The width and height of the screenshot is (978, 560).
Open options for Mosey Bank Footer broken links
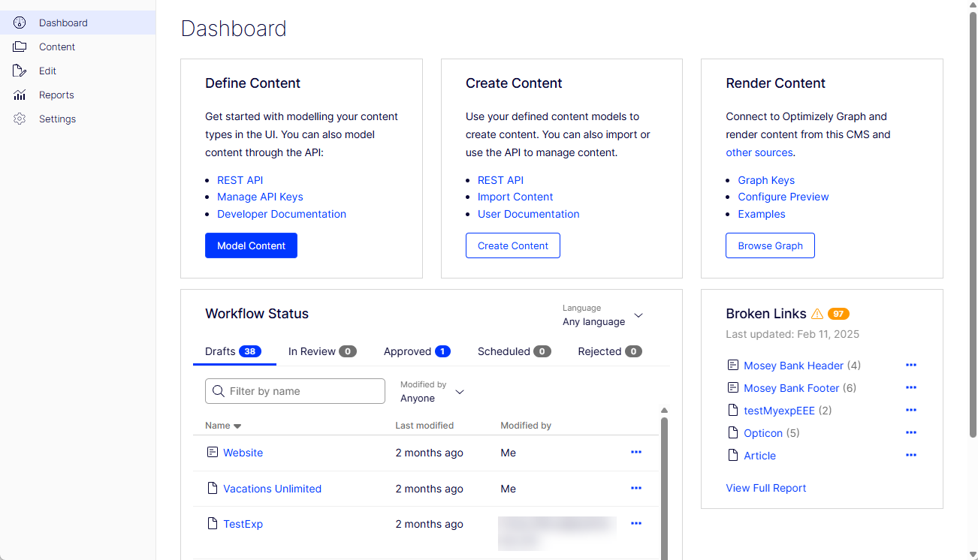tap(911, 387)
